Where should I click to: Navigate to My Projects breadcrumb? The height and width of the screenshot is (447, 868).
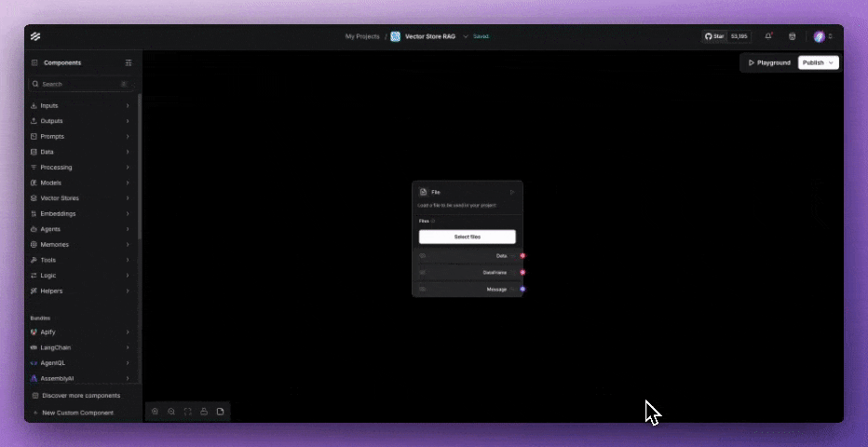[x=362, y=36]
